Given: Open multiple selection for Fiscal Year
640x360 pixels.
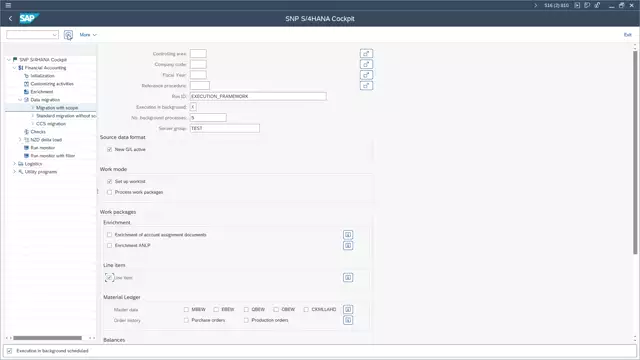Looking at the screenshot, I should tap(366, 75).
